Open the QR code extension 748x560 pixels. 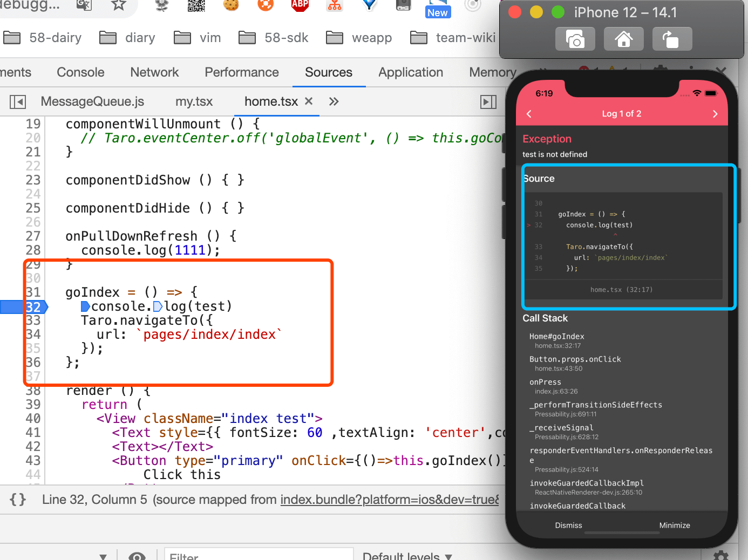[x=196, y=5]
